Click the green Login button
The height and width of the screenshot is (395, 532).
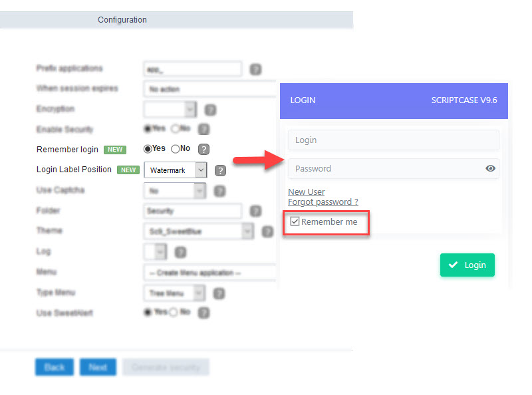pyautogui.click(x=467, y=265)
